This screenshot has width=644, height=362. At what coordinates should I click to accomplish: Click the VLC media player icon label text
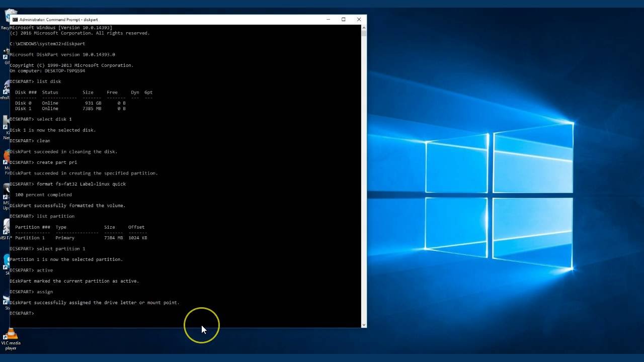pos(11,345)
